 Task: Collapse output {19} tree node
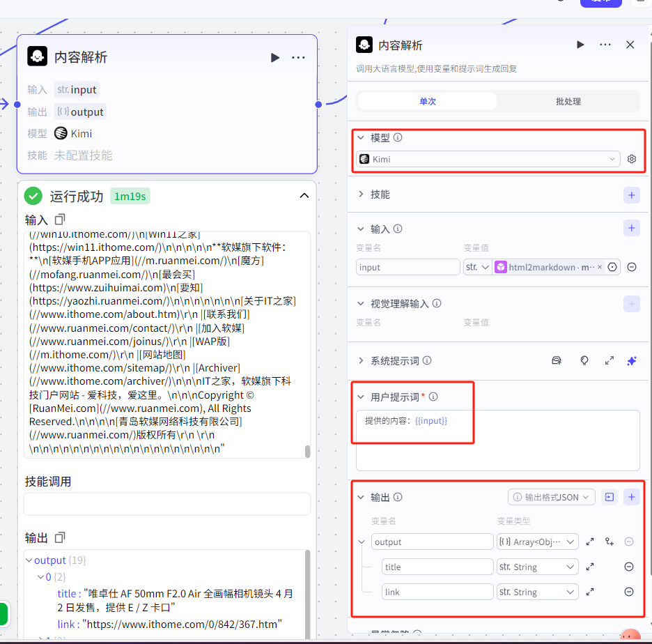(x=29, y=560)
